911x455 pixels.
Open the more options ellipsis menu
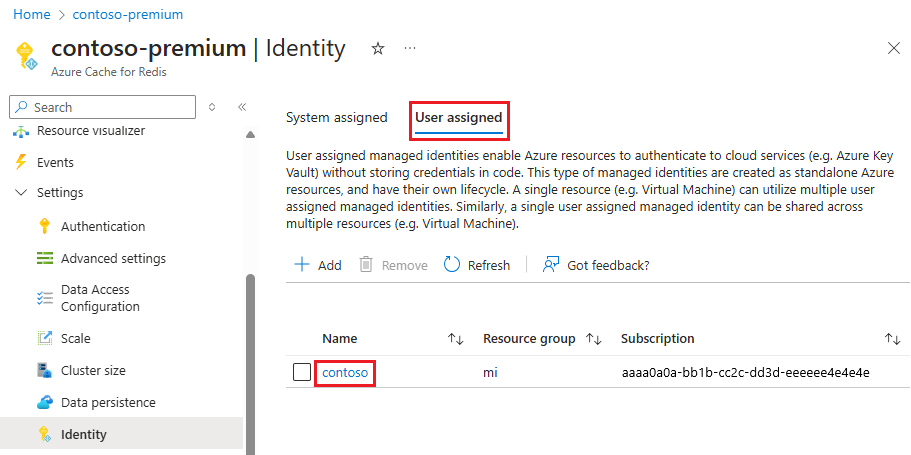click(x=410, y=48)
